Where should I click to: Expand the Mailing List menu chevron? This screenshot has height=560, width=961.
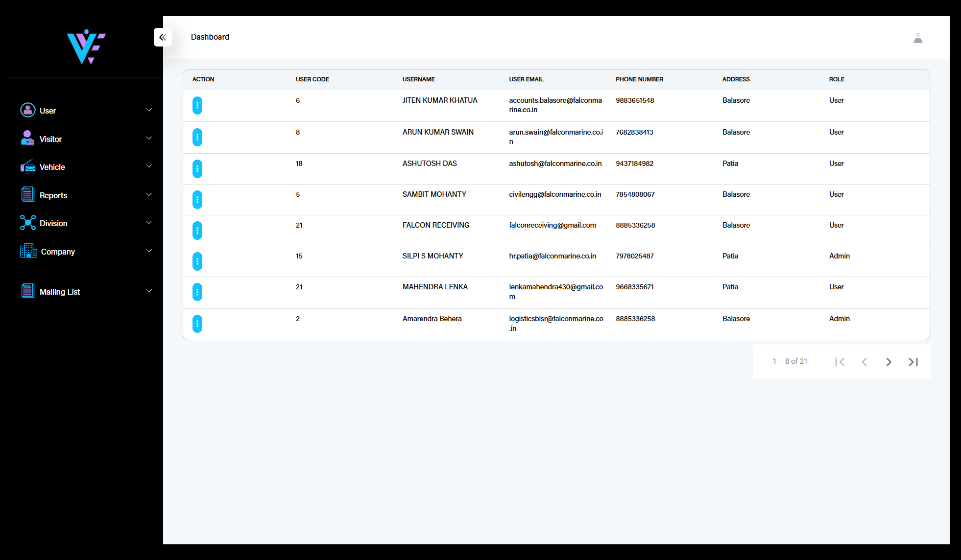(x=149, y=291)
